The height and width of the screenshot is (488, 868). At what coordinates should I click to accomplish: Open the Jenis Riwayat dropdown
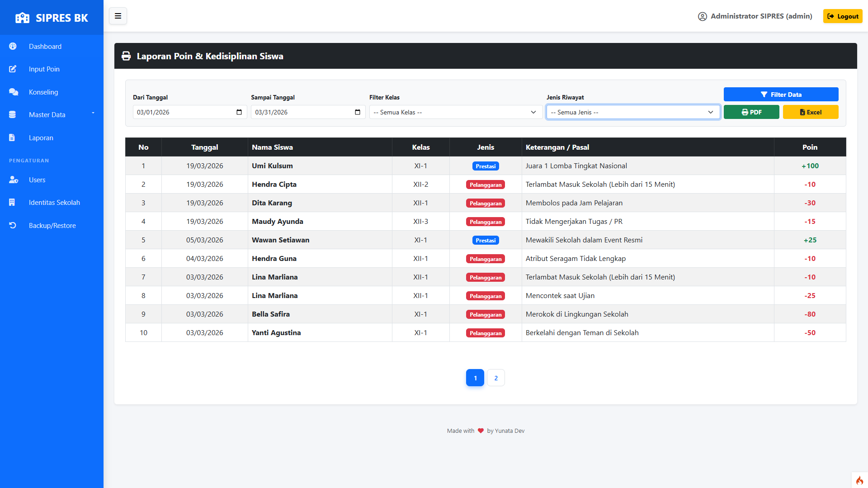[x=632, y=112]
